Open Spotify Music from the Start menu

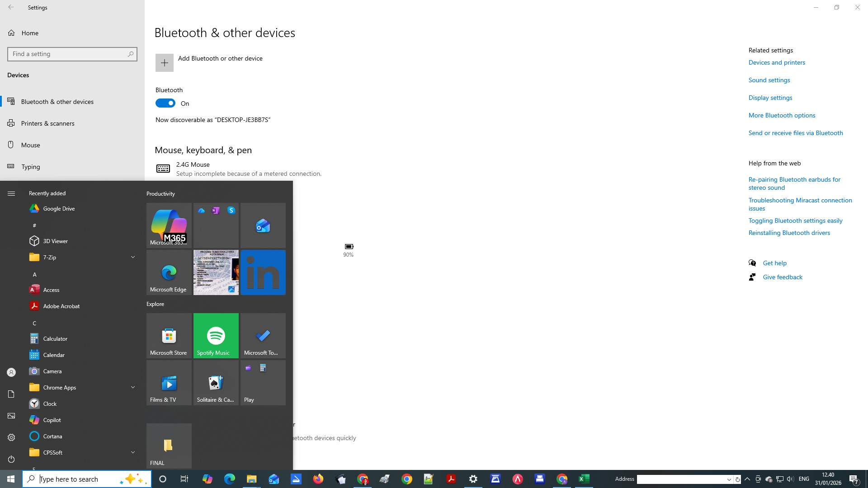click(216, 335)
